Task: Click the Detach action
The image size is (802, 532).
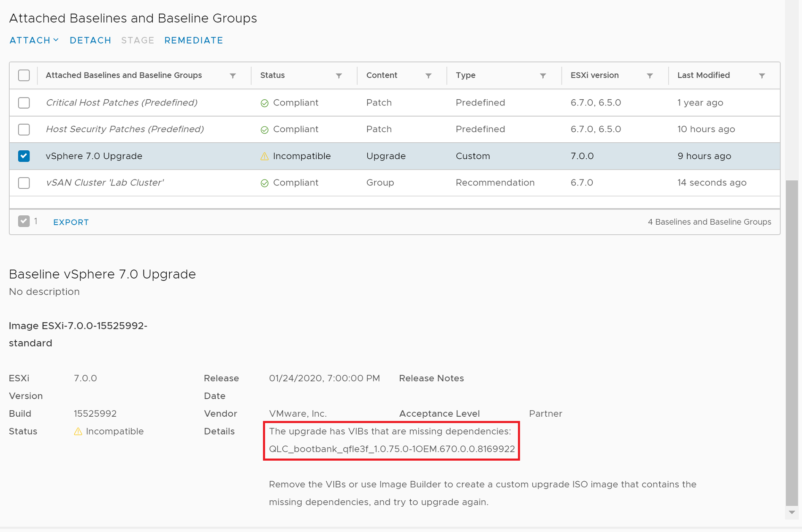Action: pyautogui.click(x=90, y=40)
